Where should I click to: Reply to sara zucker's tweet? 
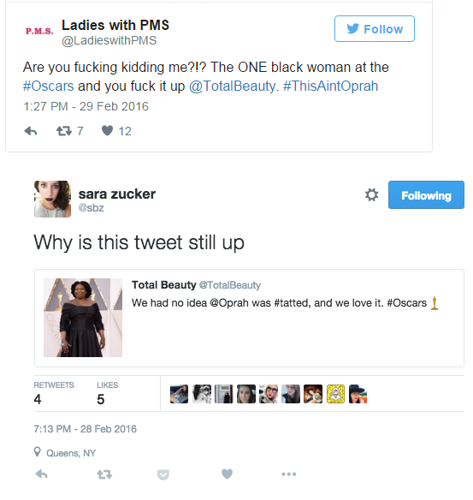[x=42, y=474]
